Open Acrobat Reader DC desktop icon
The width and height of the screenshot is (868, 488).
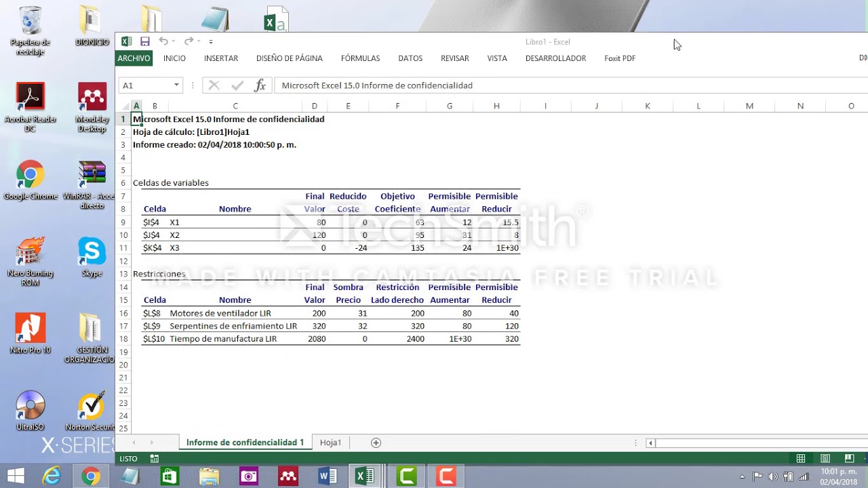[x=31, y=107]
